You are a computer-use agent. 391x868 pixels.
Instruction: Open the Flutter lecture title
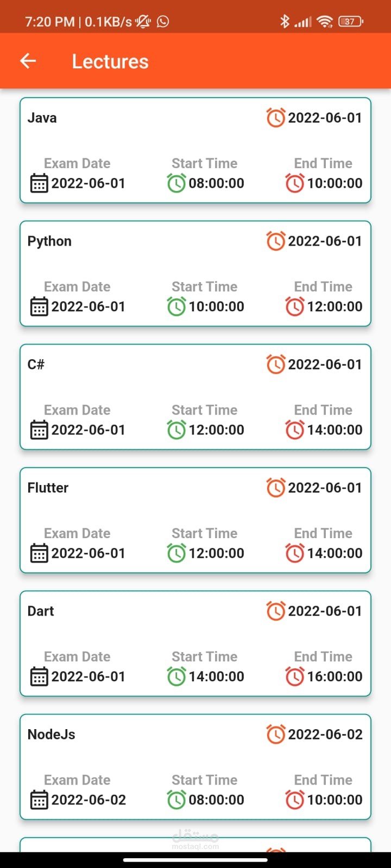coord(48,488)
